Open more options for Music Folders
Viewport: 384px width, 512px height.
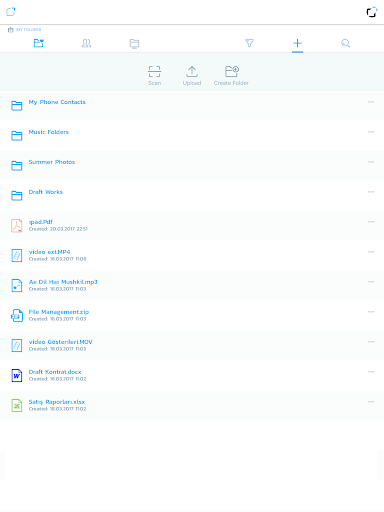(371, 132)
